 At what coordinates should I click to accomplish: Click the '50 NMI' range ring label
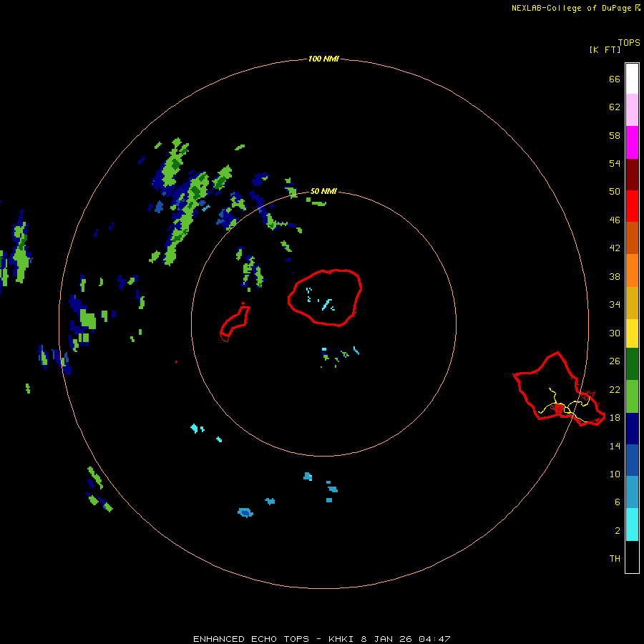(323, 191)
